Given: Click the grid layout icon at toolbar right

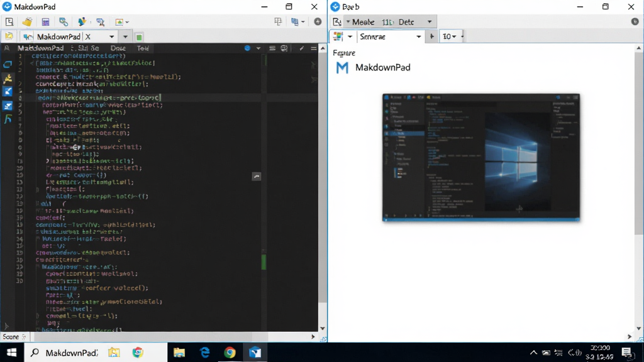Looking at the screenshot, I should pos(278,22).
